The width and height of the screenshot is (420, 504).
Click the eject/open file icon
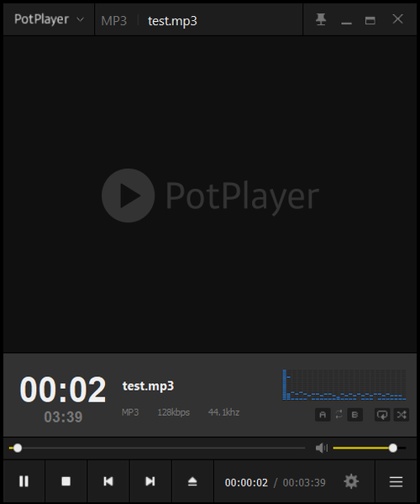(192, 481)
